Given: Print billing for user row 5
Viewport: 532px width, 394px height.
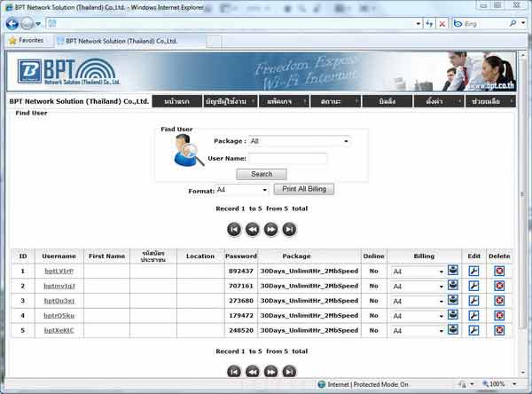Looking at the screenshot, I should click(x=452, y=330).
